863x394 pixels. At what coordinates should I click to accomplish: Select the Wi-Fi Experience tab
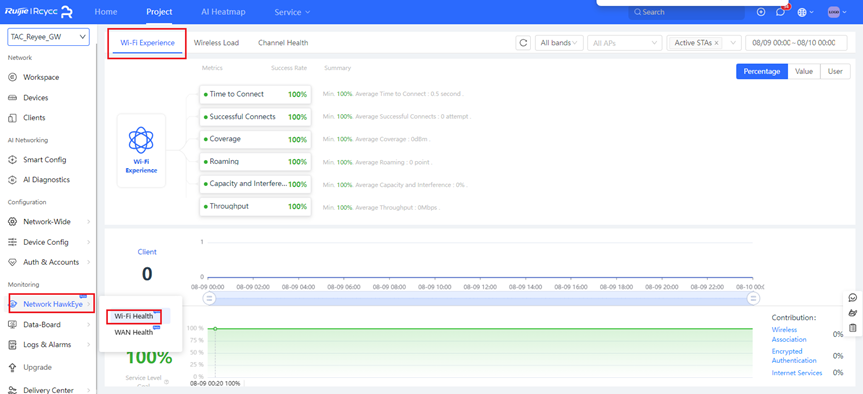point(148,43)
